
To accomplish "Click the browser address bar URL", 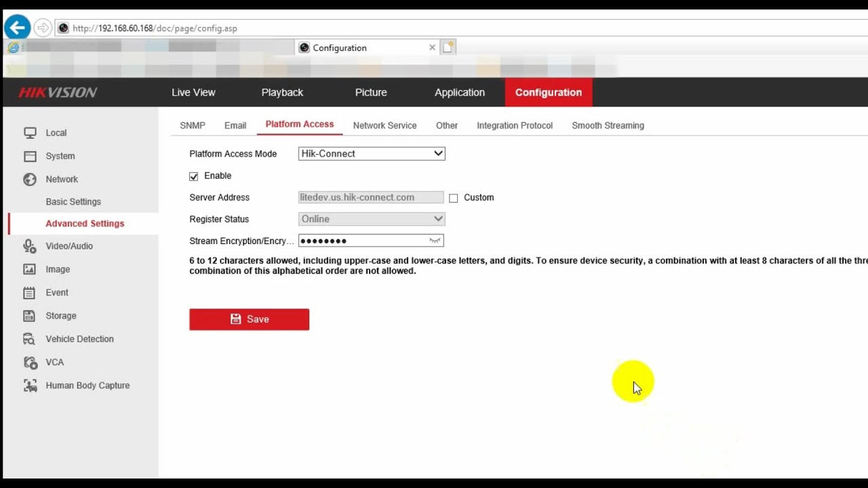I will [x=155, y=28].
